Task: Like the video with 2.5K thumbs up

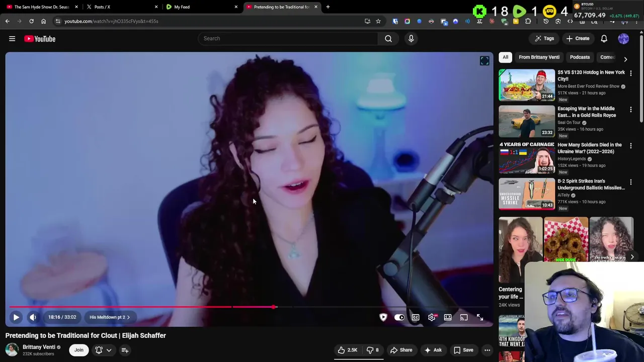Action: [x=348, y=350]
